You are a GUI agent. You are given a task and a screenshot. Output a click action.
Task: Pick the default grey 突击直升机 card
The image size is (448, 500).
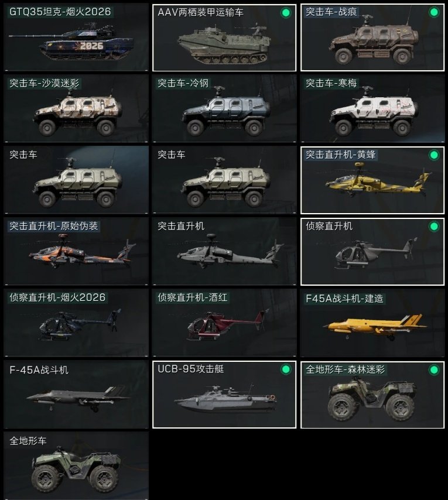tap(224, 252)
